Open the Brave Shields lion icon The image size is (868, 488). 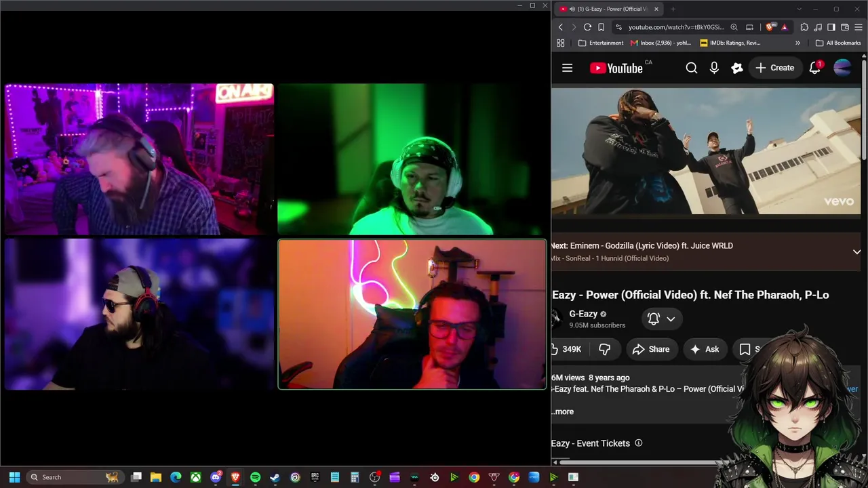(x=770, y=27)
